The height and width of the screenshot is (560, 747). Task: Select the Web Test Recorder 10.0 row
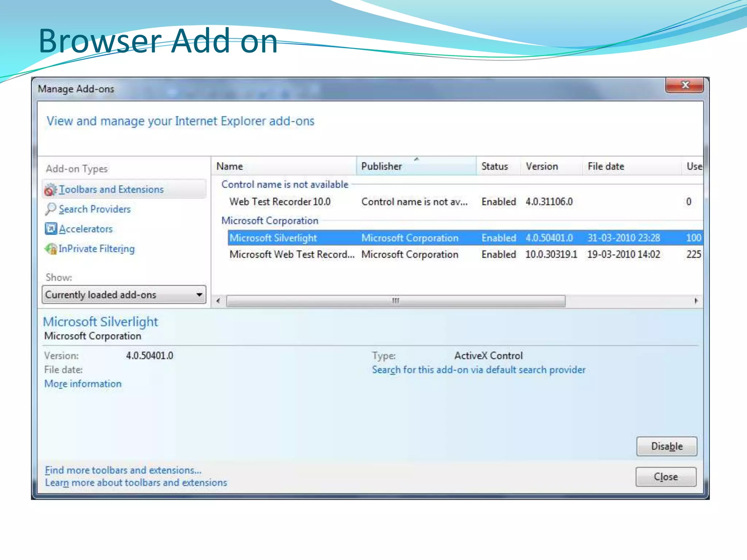click(280, 202)
